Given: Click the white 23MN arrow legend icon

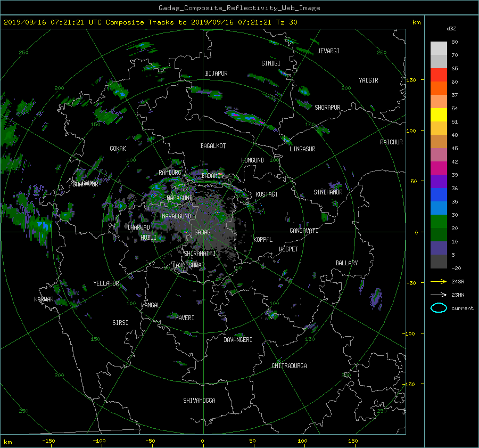Looking at the screenshot, I should (439, 295).
